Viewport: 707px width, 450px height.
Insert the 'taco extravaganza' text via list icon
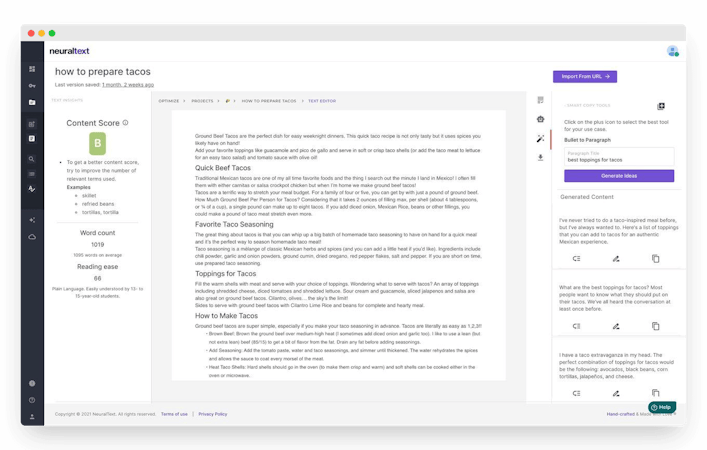point(576,393)
